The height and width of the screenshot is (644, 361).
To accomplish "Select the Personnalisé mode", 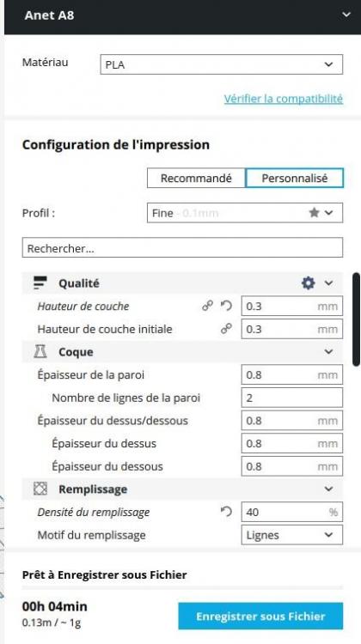I will click(x=295, y=179).
